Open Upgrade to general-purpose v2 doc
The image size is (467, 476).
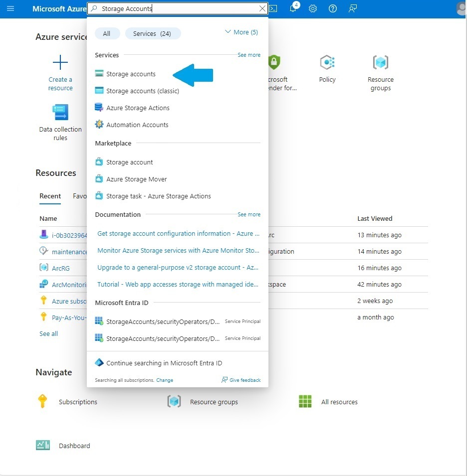178,268
